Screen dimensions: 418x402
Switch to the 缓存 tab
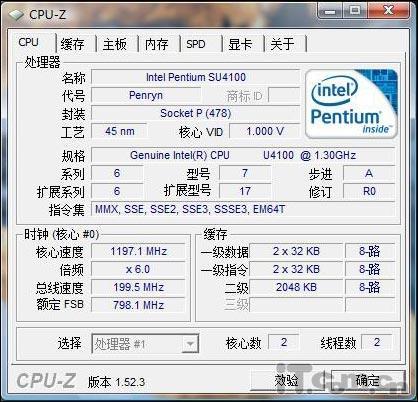click(x=73, y=44)
